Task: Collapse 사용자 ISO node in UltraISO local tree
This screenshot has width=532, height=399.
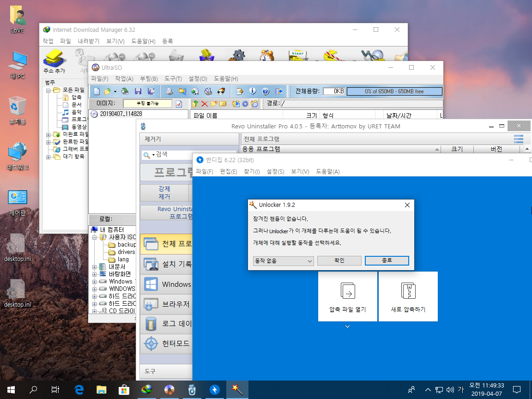Action: pyautogui.click(x=95, y=237)
